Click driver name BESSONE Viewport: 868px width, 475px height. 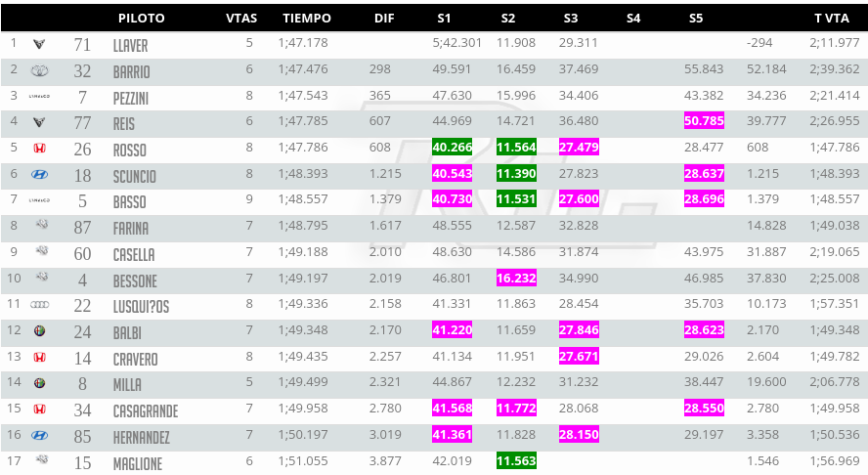pyautogui.click(x=135, y=281)
